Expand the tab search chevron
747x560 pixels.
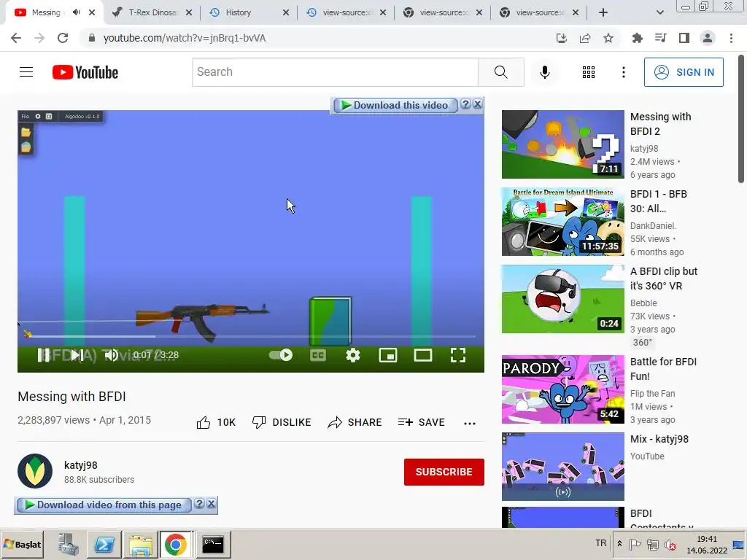659,12
